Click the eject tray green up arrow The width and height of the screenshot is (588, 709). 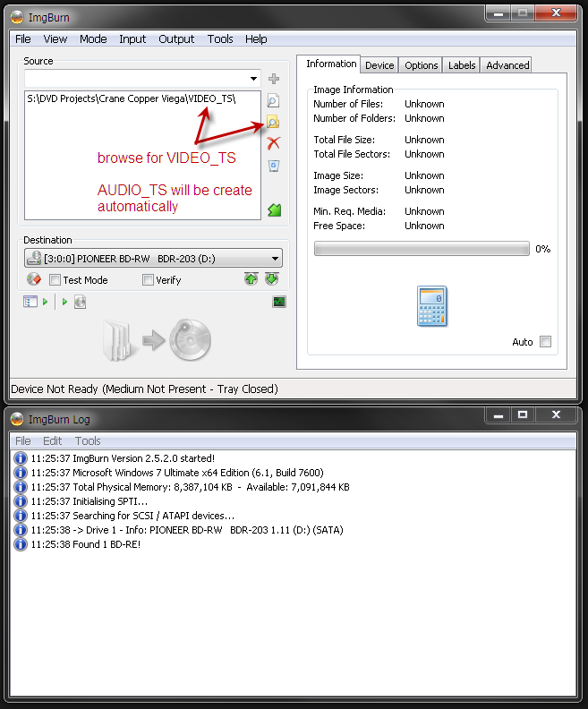(x=251, y=279)
